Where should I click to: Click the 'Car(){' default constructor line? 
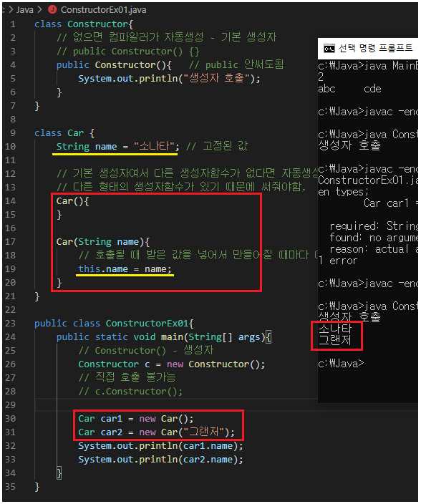coord(72,201)
